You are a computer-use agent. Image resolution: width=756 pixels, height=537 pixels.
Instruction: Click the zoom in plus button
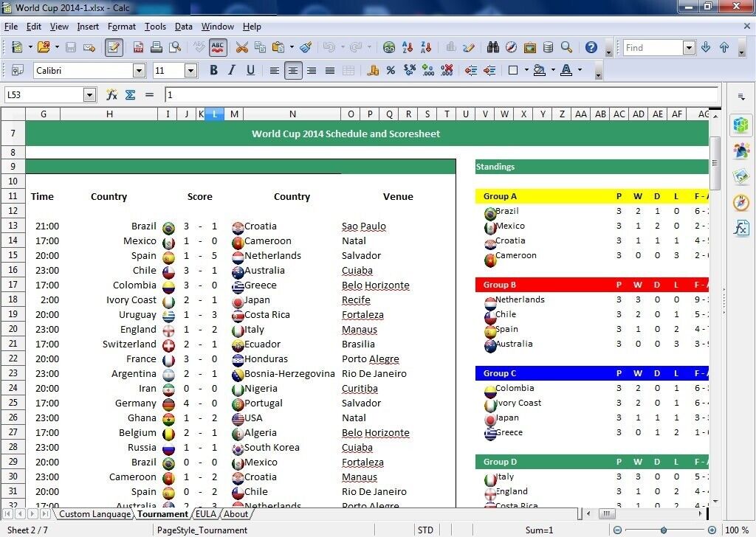click(x=711, y=530)
